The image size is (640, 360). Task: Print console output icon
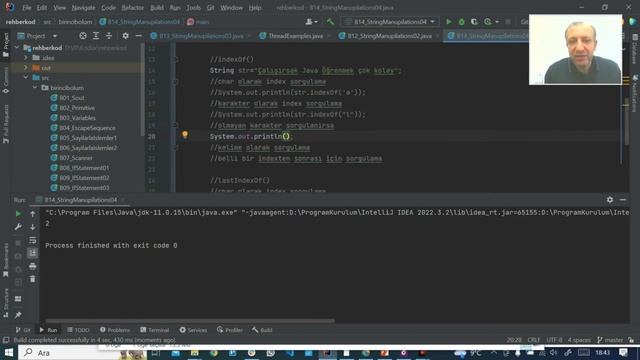click(x=33, y=266)
